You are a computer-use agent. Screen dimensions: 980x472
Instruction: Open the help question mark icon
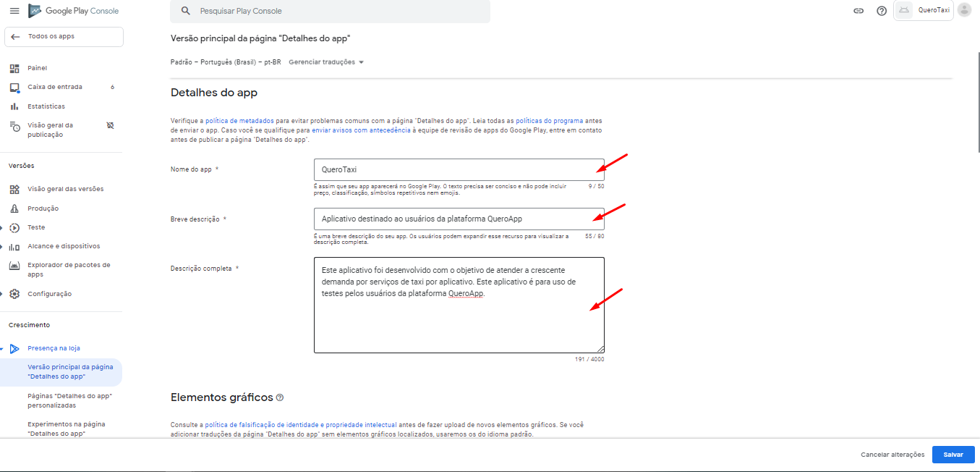coord(882,11)
